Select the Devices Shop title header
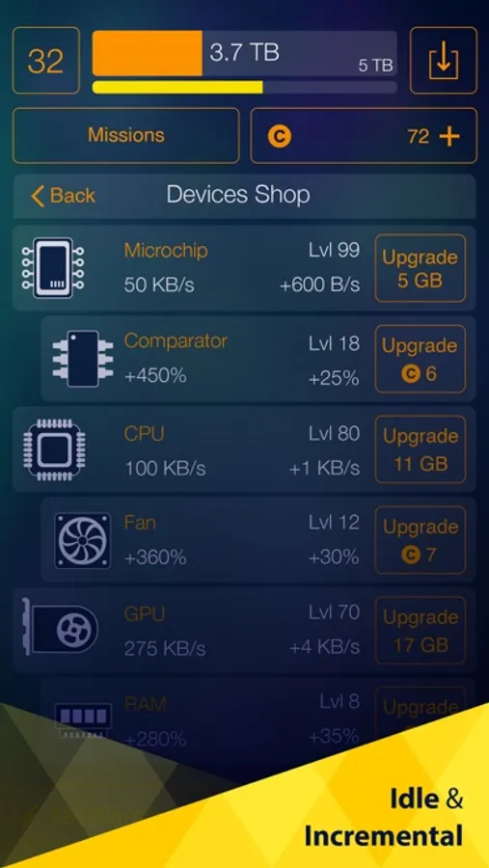The height and width of the screenshot is (868, 489). point(238,195)
